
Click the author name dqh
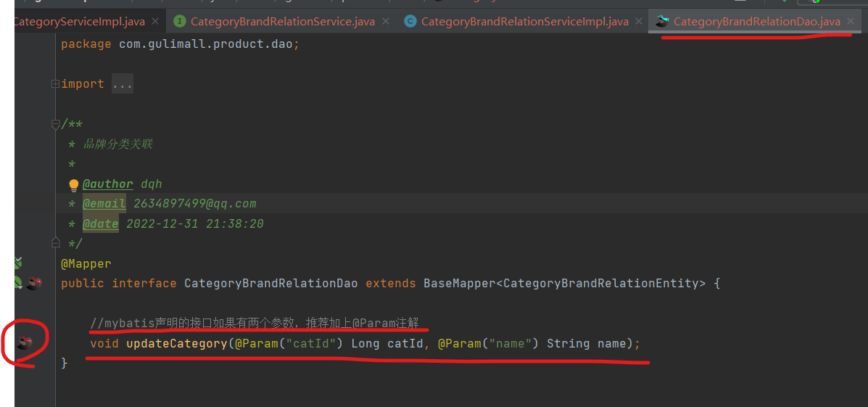[151, 184]
